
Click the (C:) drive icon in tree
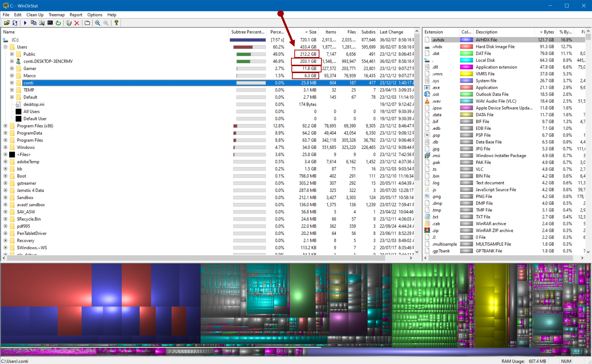click(5, 40)
